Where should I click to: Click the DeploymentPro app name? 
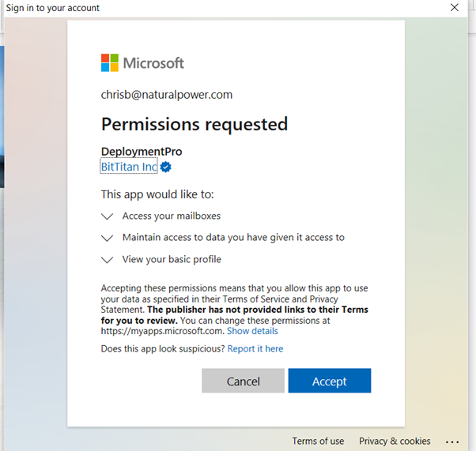coord(142,152)
